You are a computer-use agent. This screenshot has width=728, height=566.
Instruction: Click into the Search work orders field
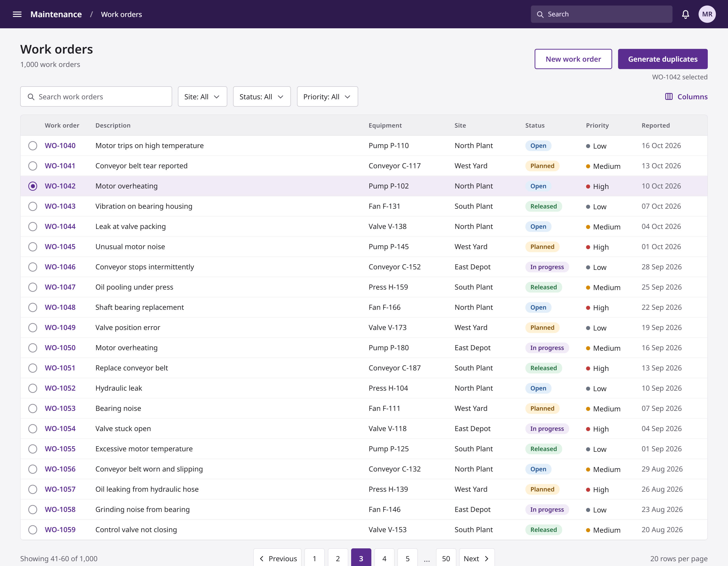pyautogui.click(x=96, y=97)
